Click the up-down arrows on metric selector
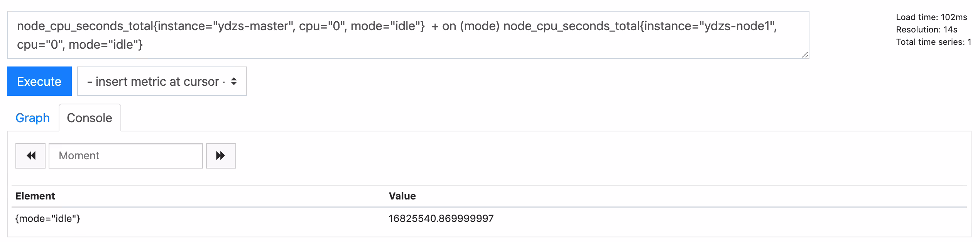The width and height of the screenshot is (980, 242). coord(234,81)
